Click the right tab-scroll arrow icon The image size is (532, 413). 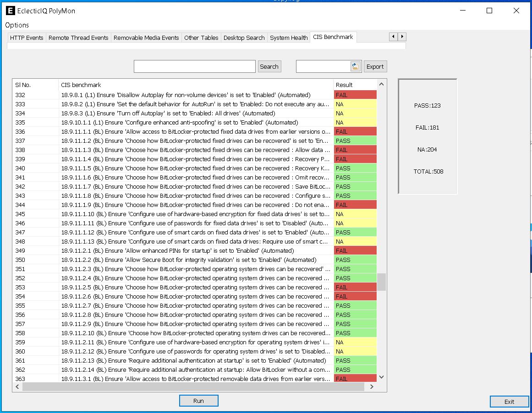coord(401,37)
